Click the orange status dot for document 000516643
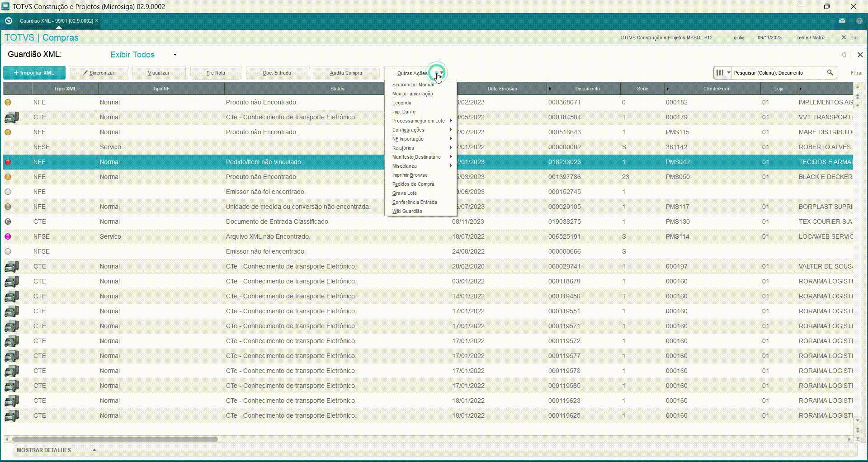Viewport: 868px width, 462px height. click(x=8, y=132)
